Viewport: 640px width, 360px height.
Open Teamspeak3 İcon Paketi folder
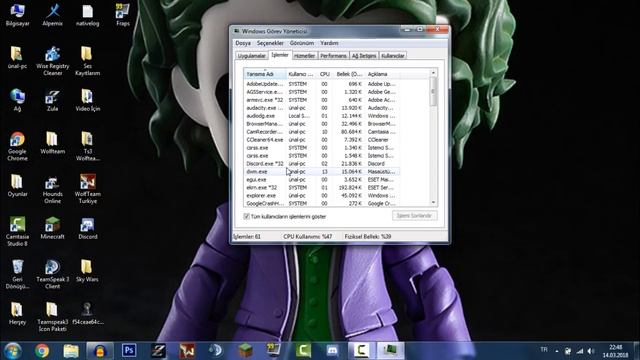52,317
